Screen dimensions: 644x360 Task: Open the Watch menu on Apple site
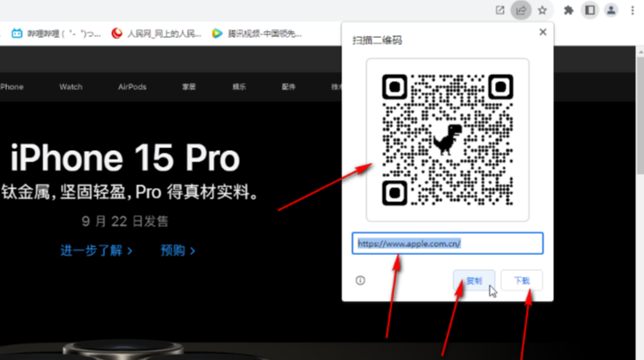(x=71, y=86)
